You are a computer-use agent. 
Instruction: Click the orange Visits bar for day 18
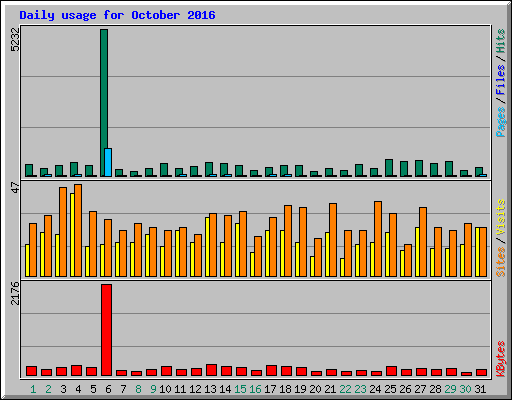point(288,241)
